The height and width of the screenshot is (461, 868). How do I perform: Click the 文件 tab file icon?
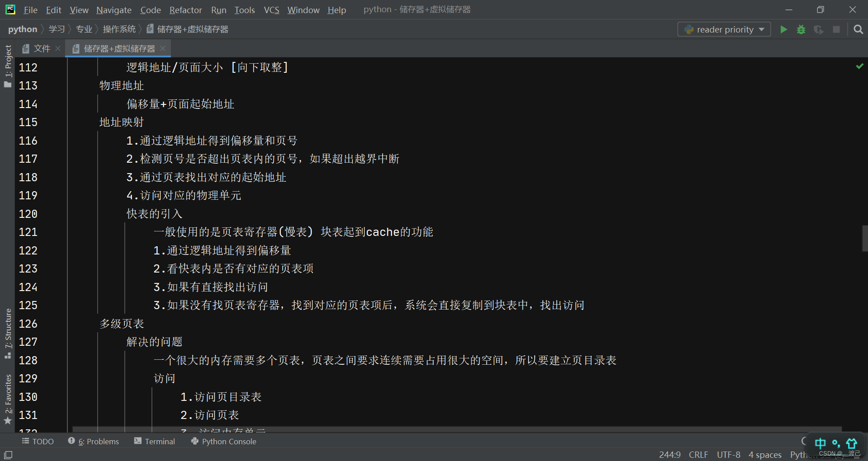26,48
